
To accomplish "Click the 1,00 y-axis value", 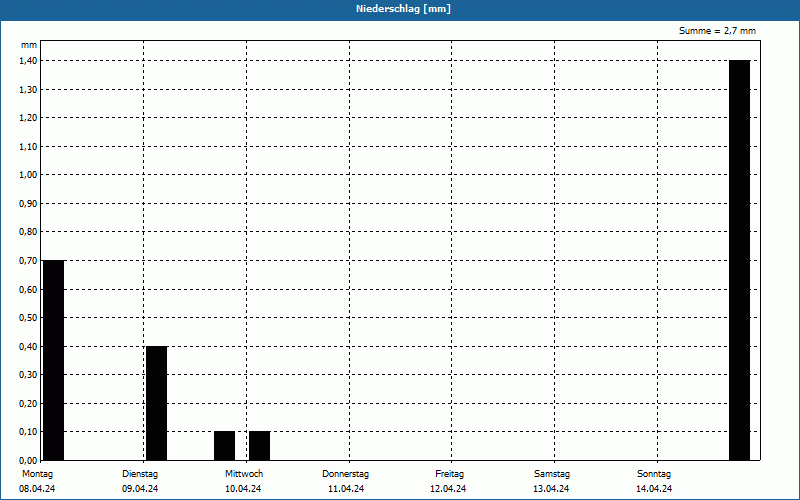I will tap(29, 175).
